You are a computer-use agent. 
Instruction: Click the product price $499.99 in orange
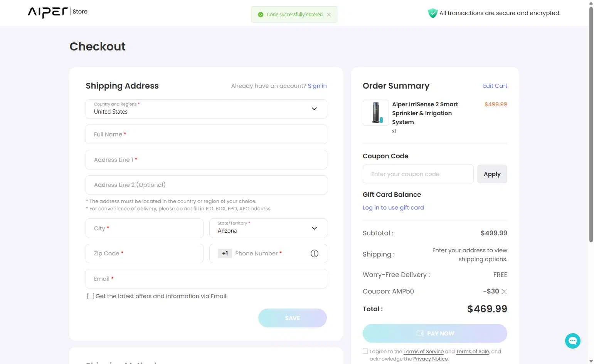pos(496,104)
